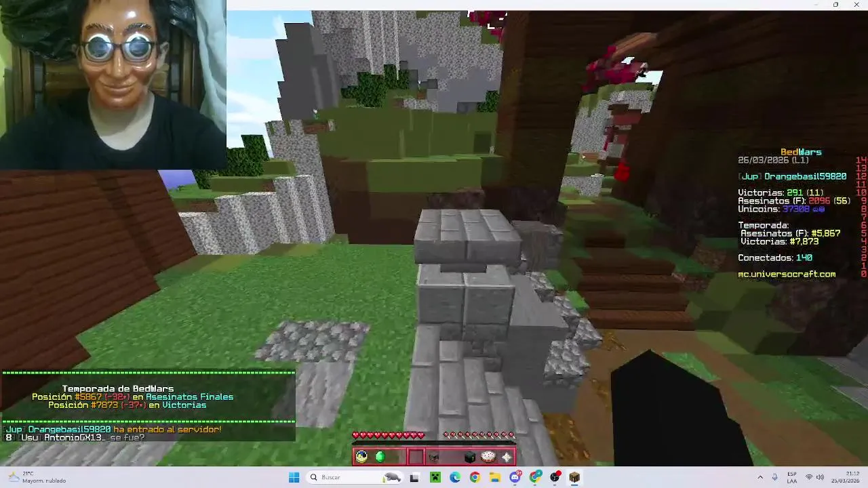Open the creeper-face Minecraft taskbar icon
Image resolution: width=868 pixels, height=488 pixels.
click(x=435, y=477)
